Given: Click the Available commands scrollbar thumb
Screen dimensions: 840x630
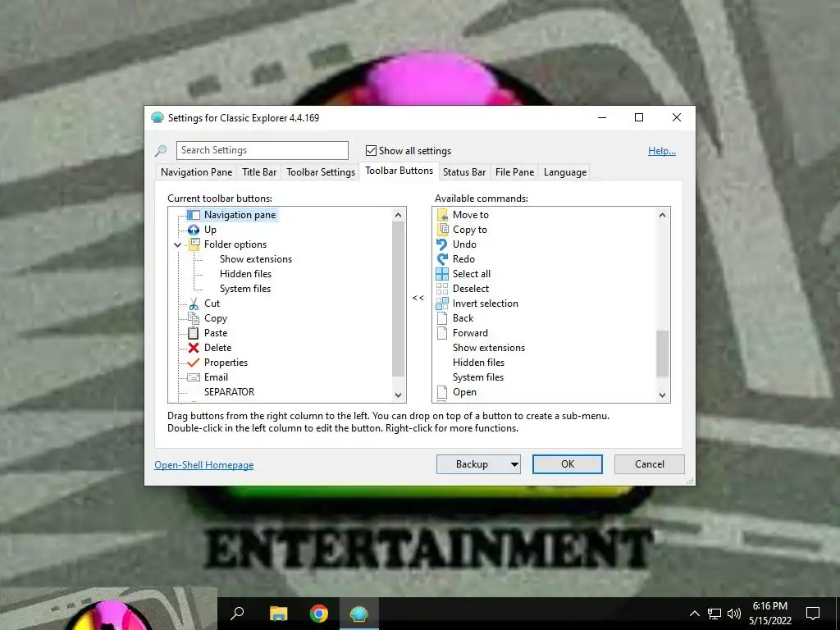Looking at the screenshot, I should click(663, 354).
